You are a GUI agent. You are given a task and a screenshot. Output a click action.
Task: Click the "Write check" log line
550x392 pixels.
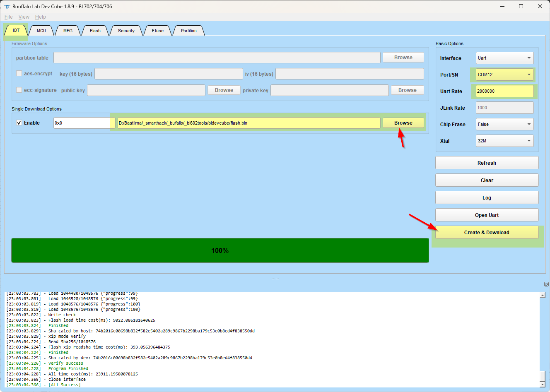[41, 315]
